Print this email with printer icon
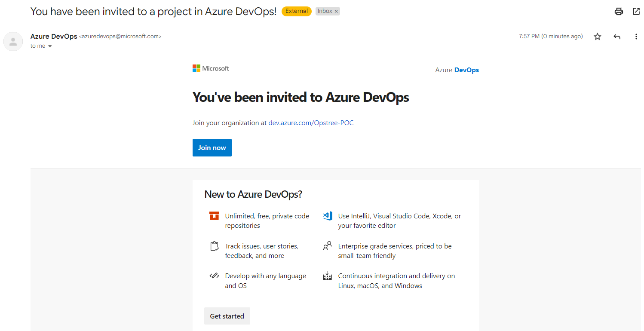 619,12
